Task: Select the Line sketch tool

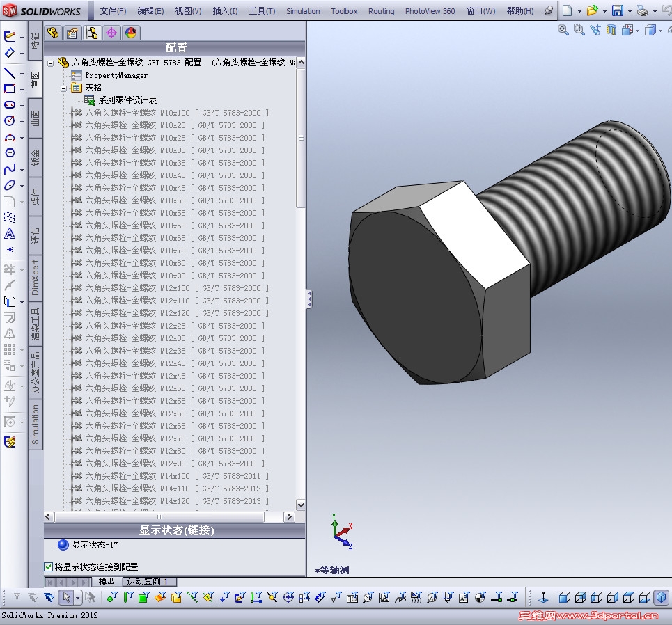Action: [10, 73]
